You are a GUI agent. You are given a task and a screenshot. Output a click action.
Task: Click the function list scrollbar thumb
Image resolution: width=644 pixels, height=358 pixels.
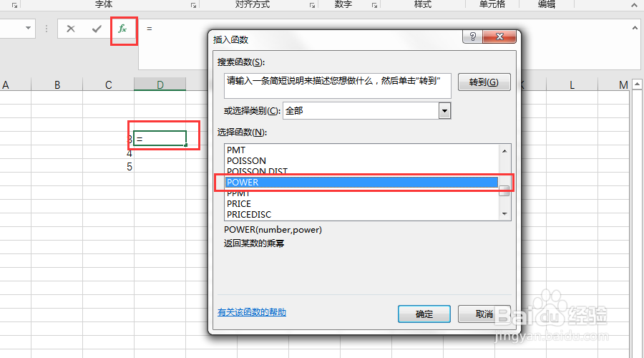pyautogui.click(x=504, y=190)
